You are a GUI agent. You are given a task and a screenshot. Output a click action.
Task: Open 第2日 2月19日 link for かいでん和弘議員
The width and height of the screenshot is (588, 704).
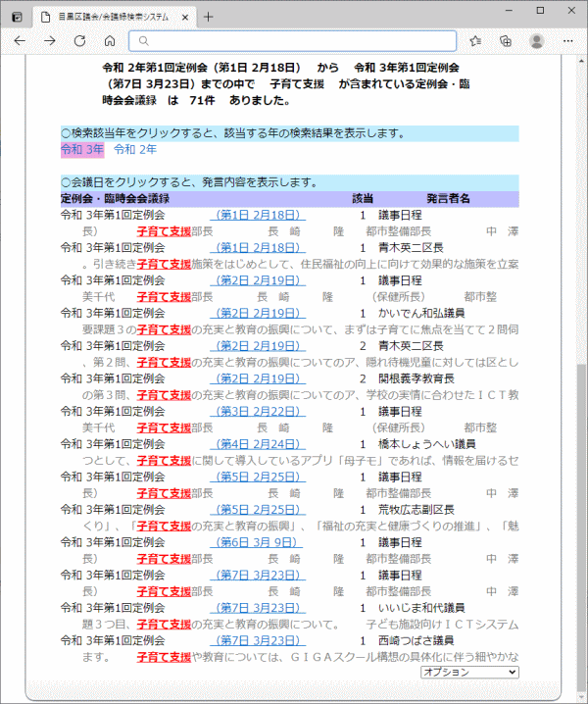click(x=258, y=314)
